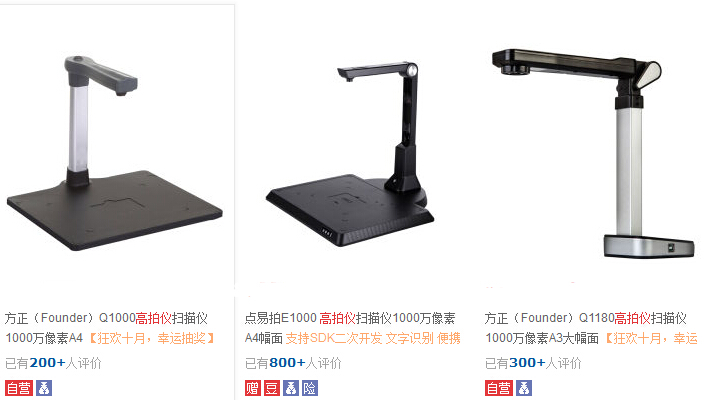Click the red 赠 badge under 点易拍E1000
Viewport: 711px width, 400px height.
pos(253,388)
